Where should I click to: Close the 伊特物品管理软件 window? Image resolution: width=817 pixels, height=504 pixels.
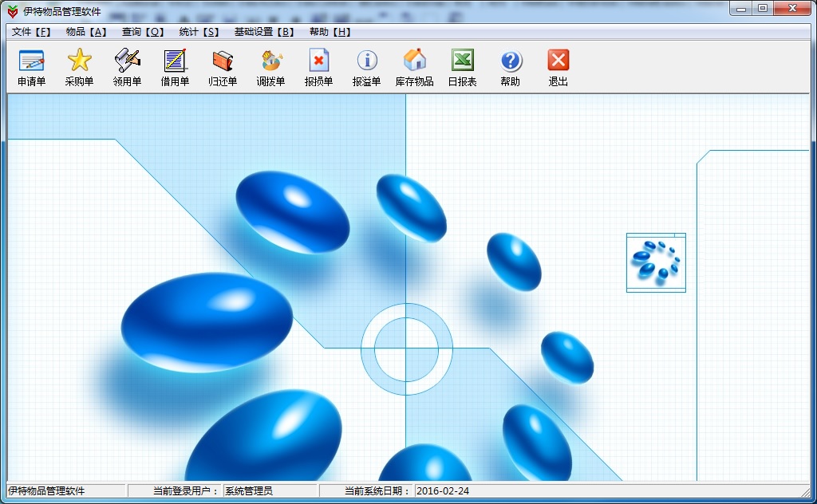[x=792, y=9]
